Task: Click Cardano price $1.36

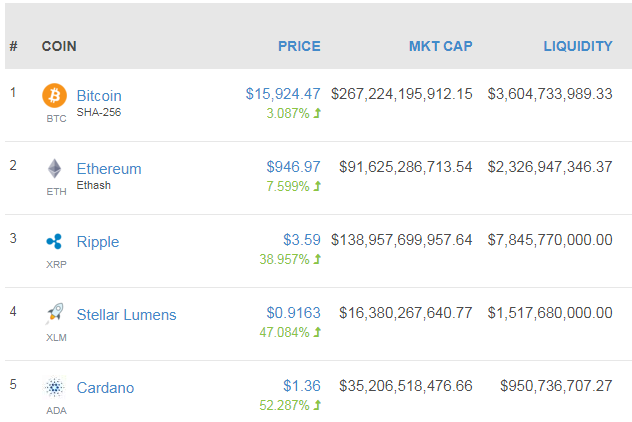Action: [x=302, y=386]
